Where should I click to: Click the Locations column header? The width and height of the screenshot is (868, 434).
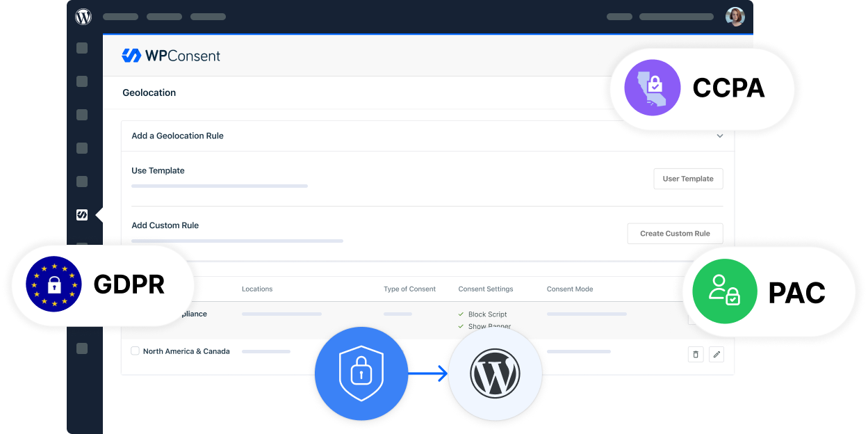click(257, 289)
